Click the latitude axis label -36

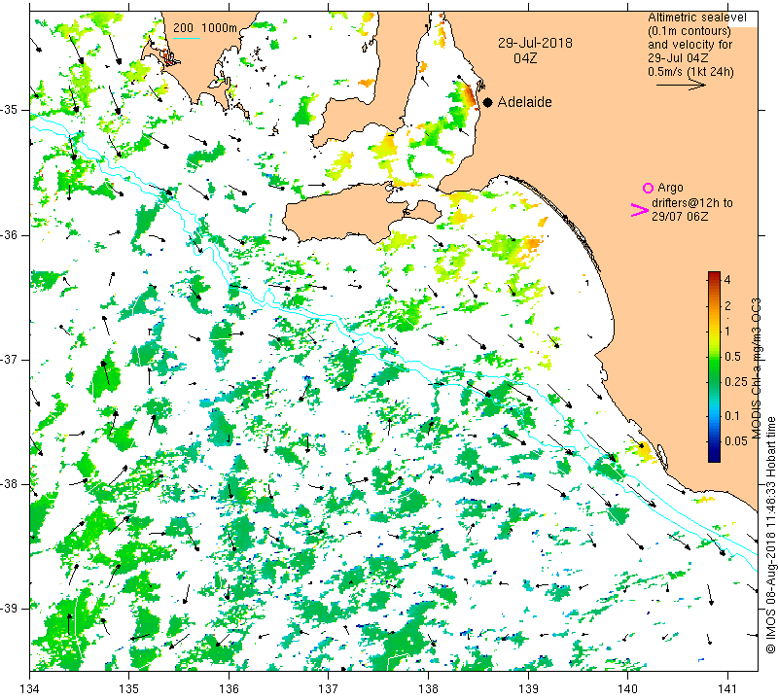pyautogui.click(x=10, y=234)
